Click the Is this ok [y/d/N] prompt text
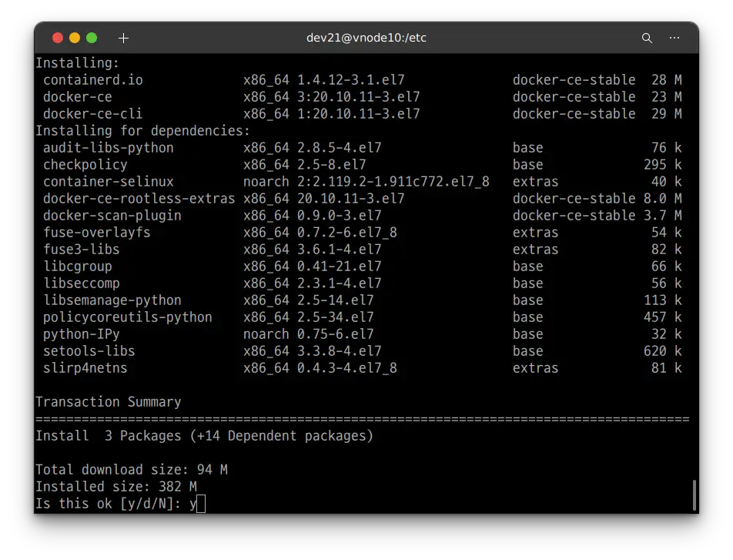The width and height of the screenshot is (733, 560). coord(109,504)
